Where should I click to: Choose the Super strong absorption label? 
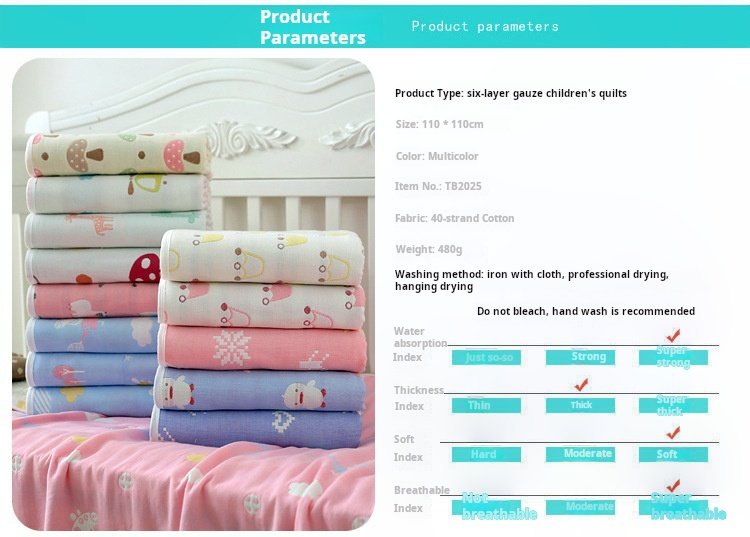[673, 357]
